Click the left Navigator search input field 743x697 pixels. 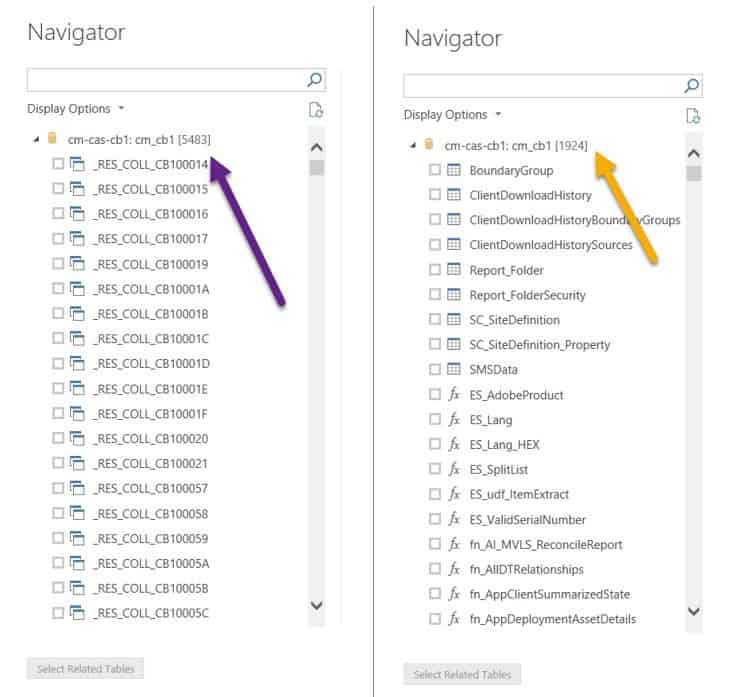pos(165,80)
